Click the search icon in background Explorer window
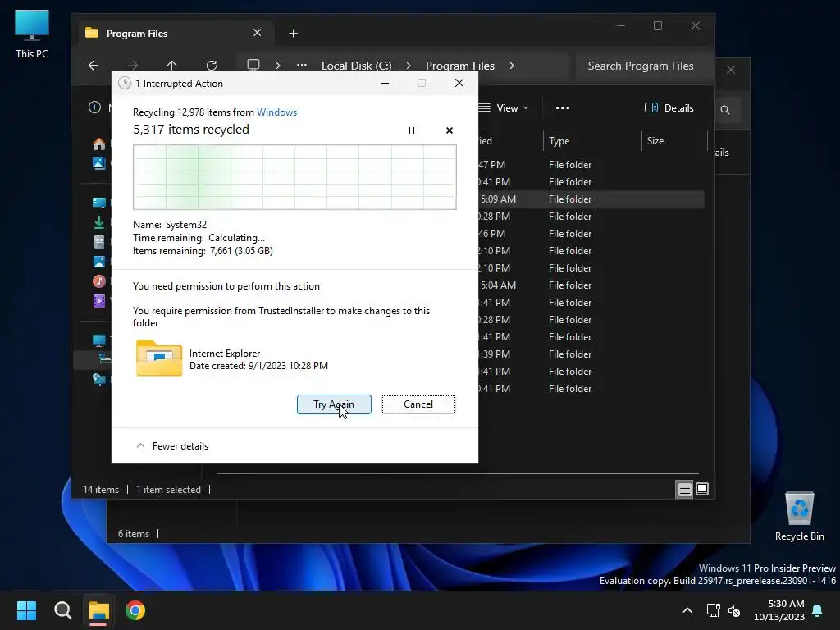This screenshot has width=840, height=630. pyautogui.click(x=725, y=110)
